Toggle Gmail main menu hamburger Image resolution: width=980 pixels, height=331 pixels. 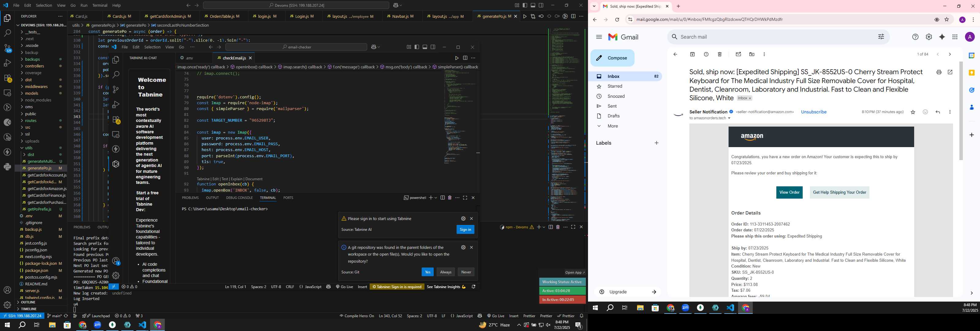[x=599, y=37]
